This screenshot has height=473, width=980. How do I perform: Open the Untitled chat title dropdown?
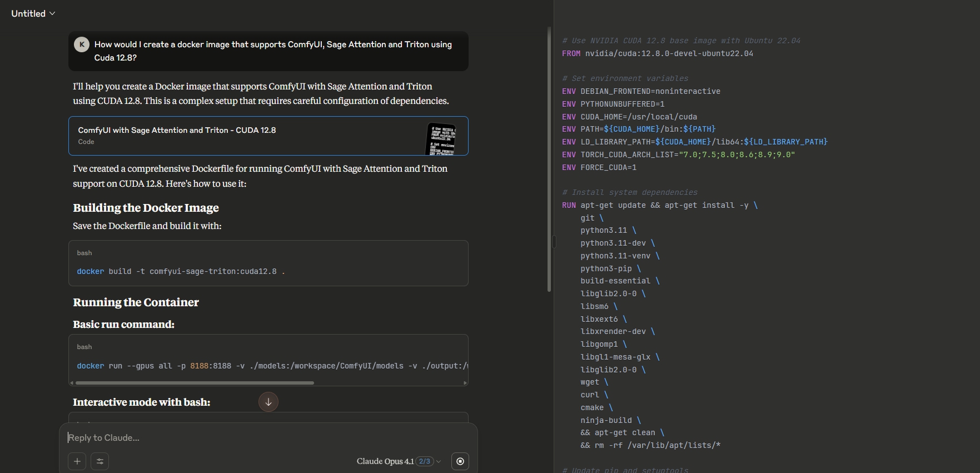(33, 13)
